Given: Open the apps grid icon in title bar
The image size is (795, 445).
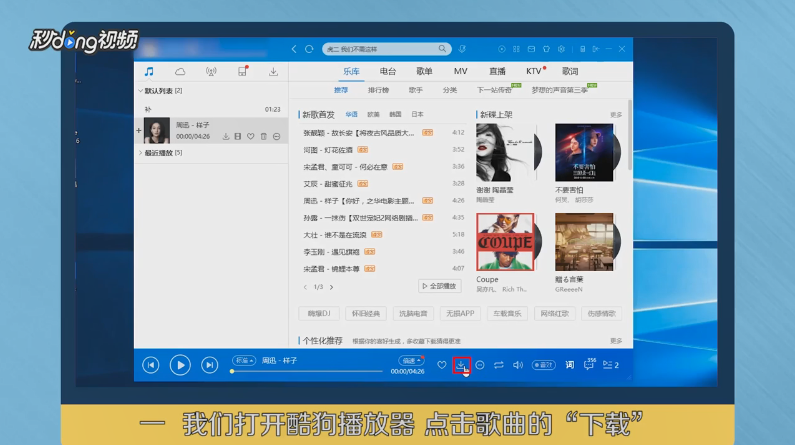Looking at the screenshot, I should [516, 49].
